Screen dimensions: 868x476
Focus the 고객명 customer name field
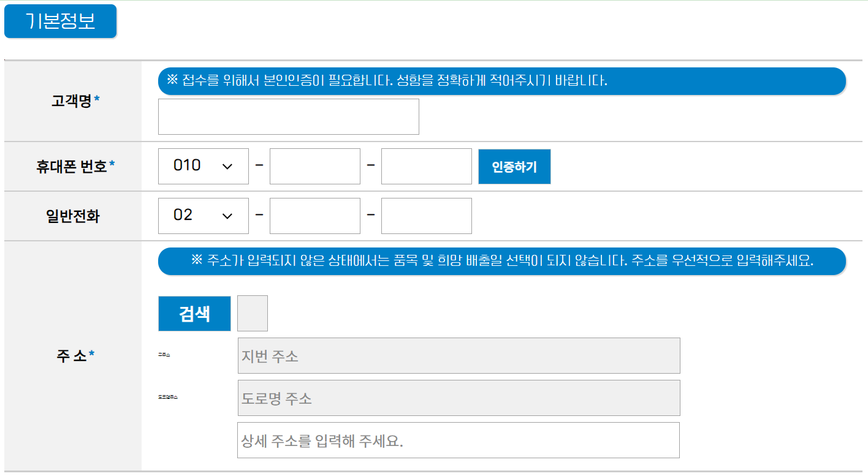click(288, 116)
